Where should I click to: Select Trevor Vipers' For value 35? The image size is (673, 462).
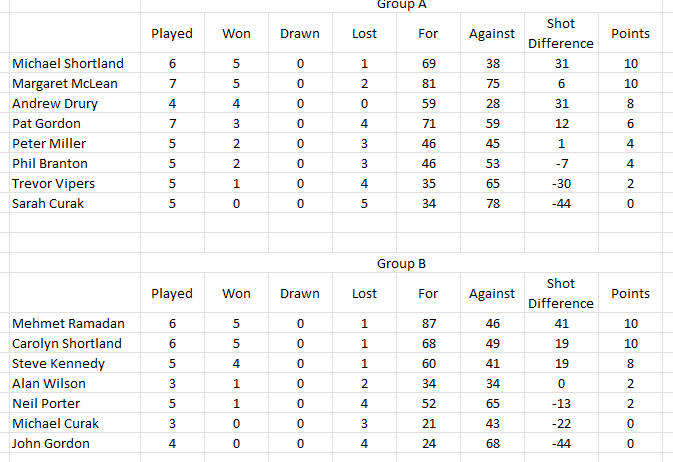click(x=428, y=183)
